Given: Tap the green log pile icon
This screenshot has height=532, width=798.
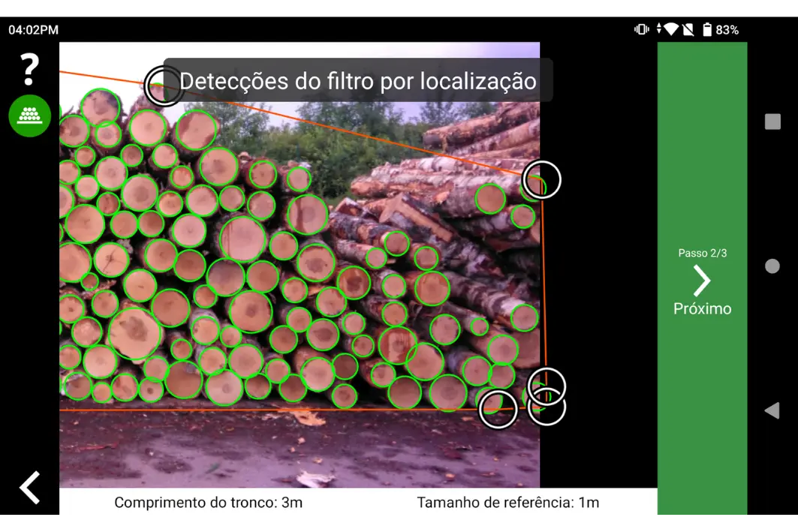Looking at the screenshot, I should pyautogui.click(x=29, y=116).
